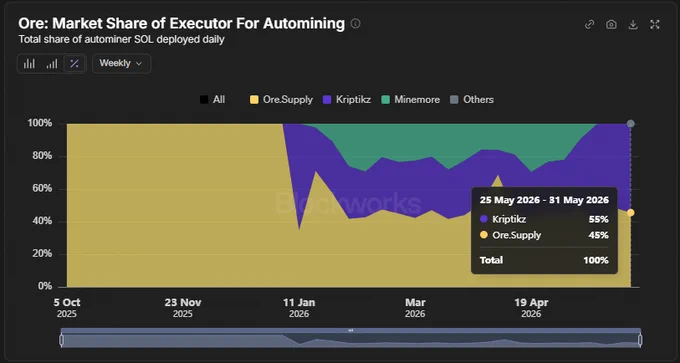Click the right handle of range slider

[x=640, y=340]
